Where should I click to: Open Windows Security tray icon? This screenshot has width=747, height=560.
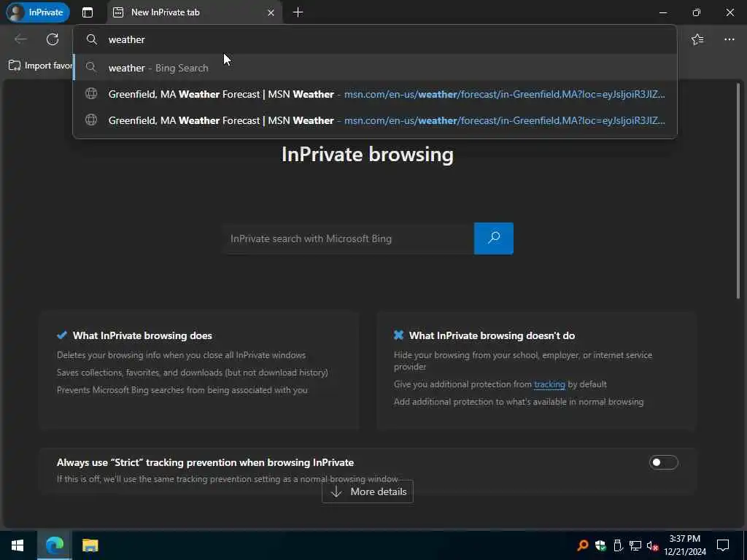(x=600, y=545)
